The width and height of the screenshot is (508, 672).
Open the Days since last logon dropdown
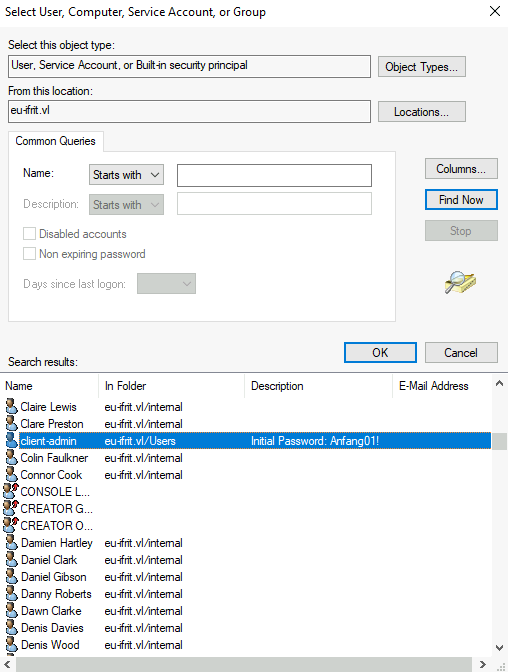pos(166,284)
